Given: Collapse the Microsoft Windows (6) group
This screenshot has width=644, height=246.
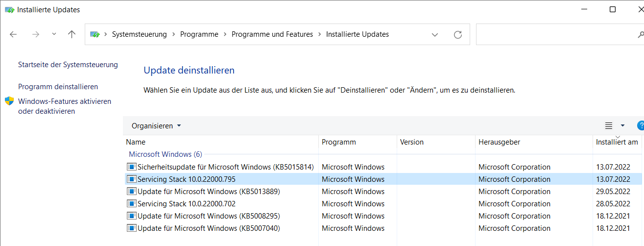Looking at the screenshot, I should coord(165,154).
